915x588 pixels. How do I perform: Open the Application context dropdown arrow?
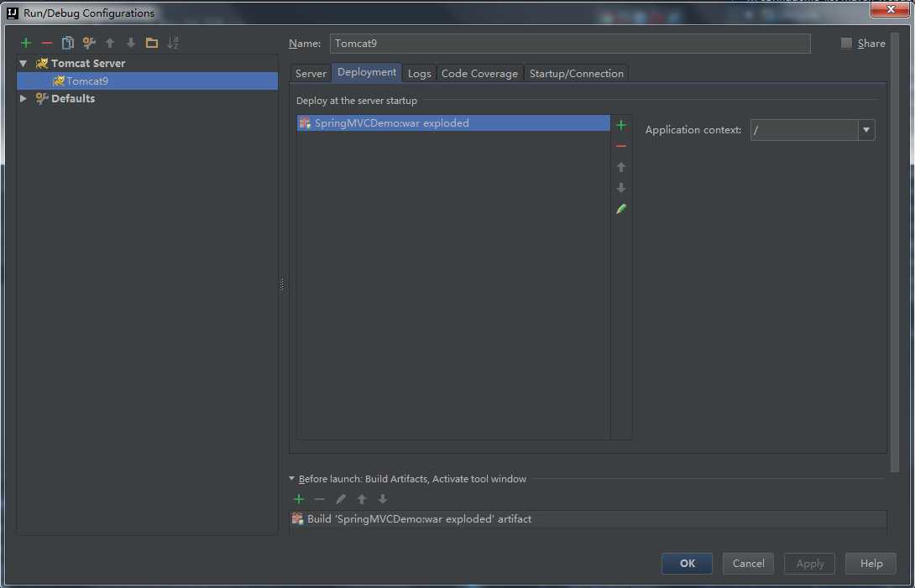[866, 129]
